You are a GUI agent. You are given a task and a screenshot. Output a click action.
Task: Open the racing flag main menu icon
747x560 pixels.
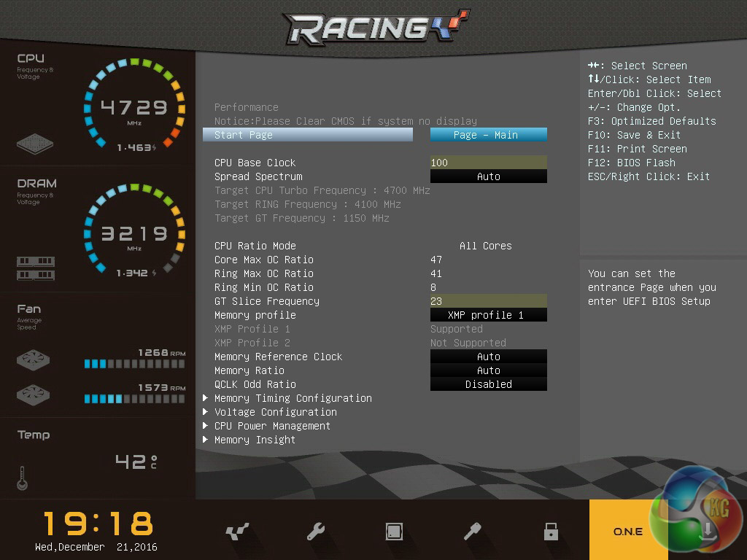[237, 532]
